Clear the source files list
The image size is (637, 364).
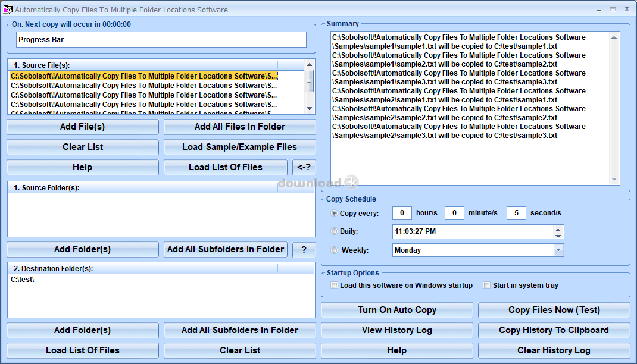[x=83, y=147]
